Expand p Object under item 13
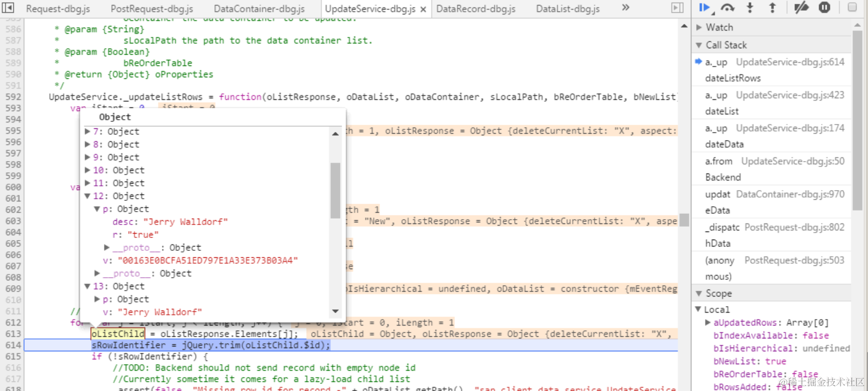Viewport: 868px width, 391px height. 97,299
